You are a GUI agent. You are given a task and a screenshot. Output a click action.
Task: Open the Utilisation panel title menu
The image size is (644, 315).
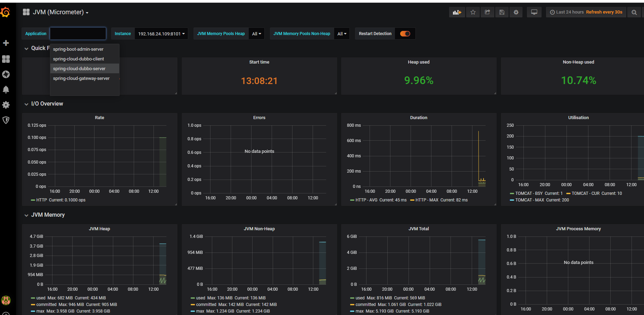pos(578,118)
